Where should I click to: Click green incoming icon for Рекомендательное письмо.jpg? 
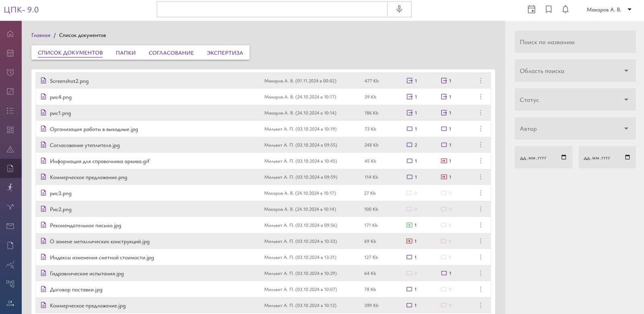pyautogui.click(x=409, y=225)
